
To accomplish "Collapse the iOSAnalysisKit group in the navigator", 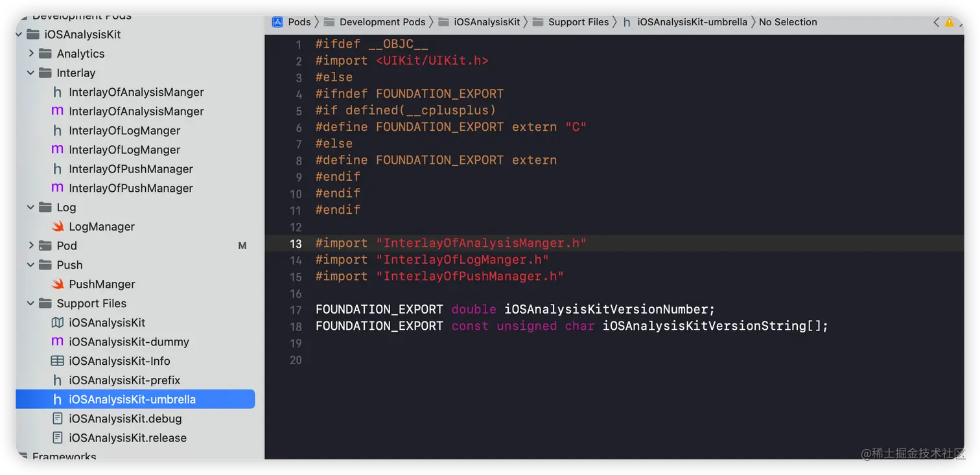I will point(19,34).
